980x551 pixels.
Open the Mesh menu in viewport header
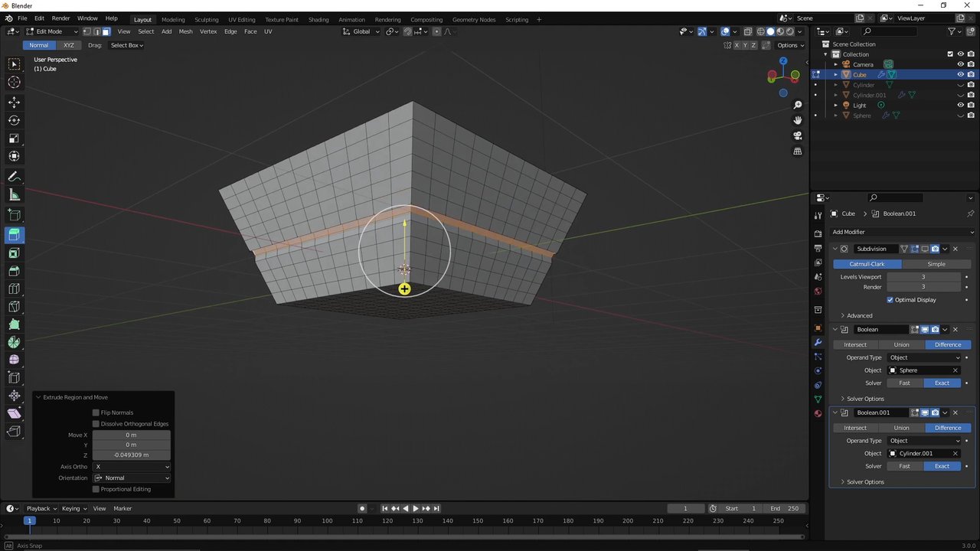tap(185, 31)
